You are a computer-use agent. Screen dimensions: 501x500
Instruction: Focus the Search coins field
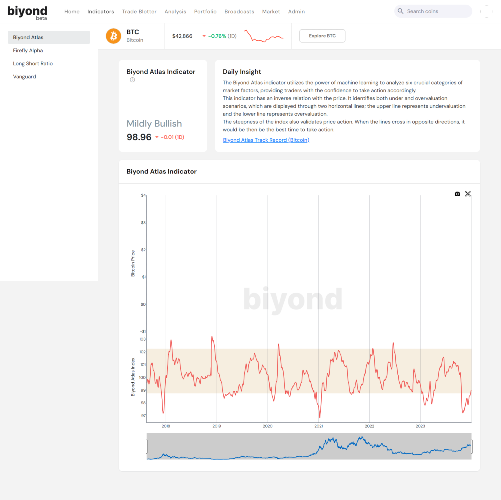point(433,11)
